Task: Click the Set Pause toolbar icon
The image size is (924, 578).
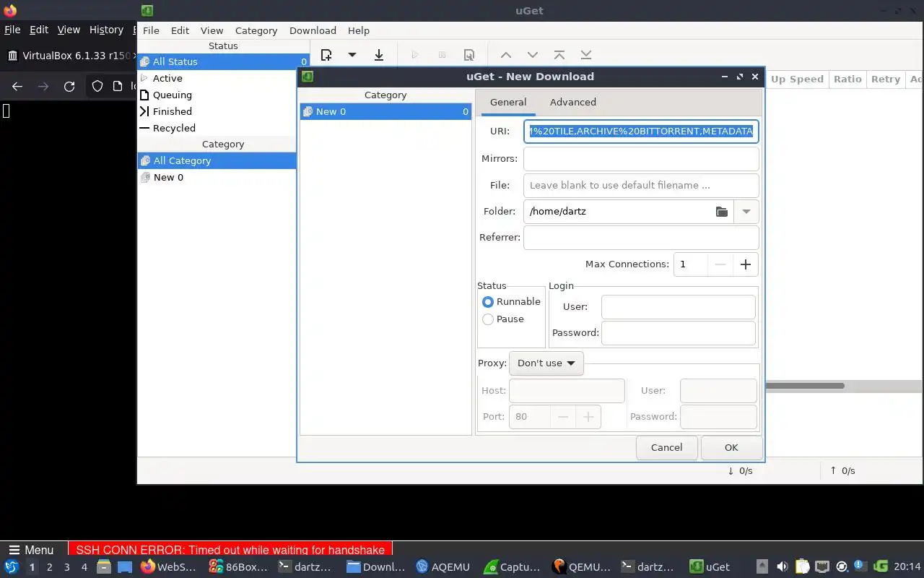Action: [x=442, y=55]
